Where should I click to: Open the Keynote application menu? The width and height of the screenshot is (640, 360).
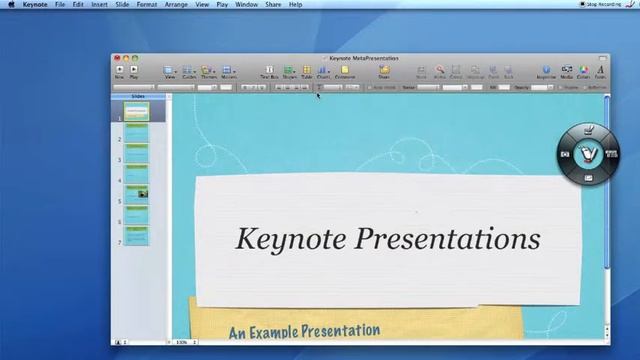click(x=35, y=4)
